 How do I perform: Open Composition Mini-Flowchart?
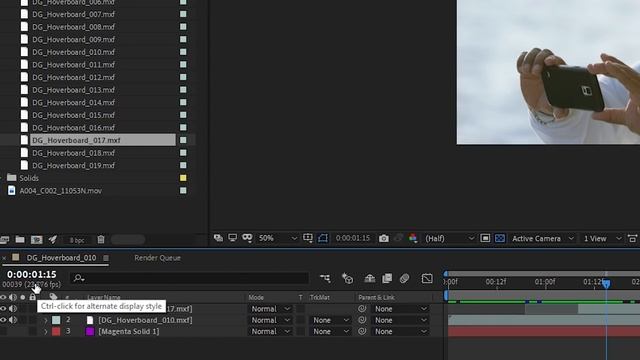tap(325, 278)
